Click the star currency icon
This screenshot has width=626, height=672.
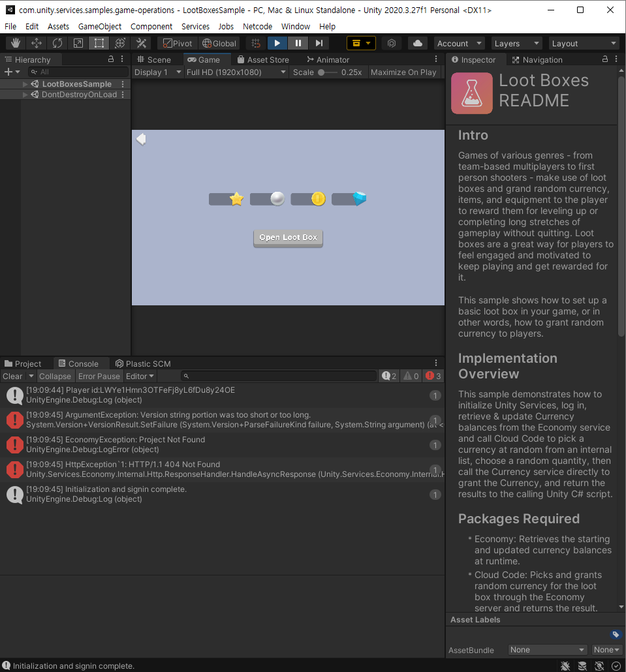pos(236,199)
